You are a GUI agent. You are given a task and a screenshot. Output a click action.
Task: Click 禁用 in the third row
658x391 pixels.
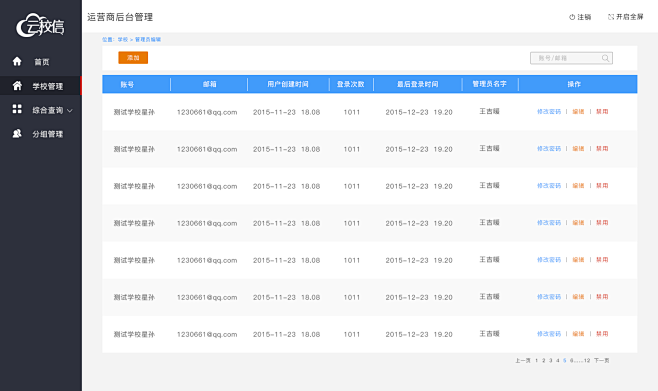tap(602, 185)
